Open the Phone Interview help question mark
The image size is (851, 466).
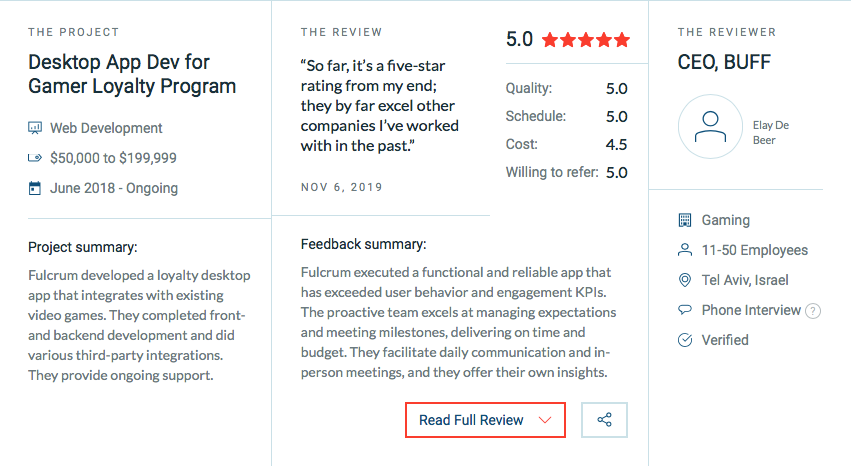(x=812, y=311)
